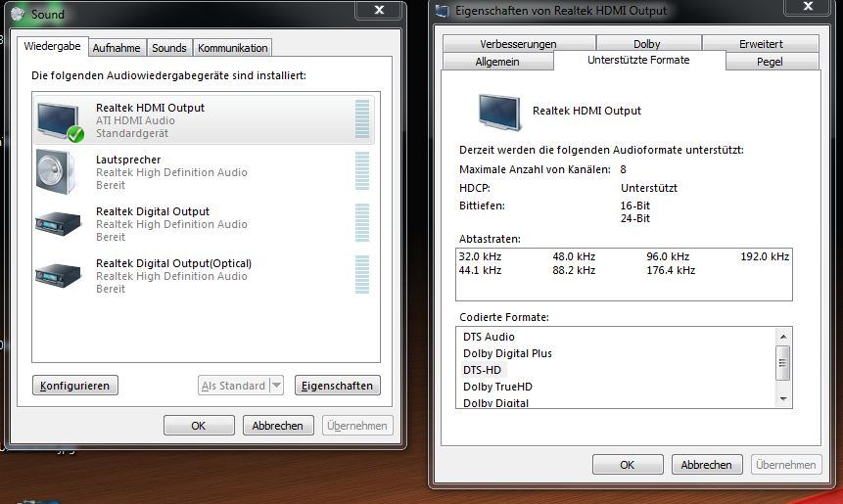Click the Konfigurieren button
This screenshot has height=504, width=843.
[74, 386]
